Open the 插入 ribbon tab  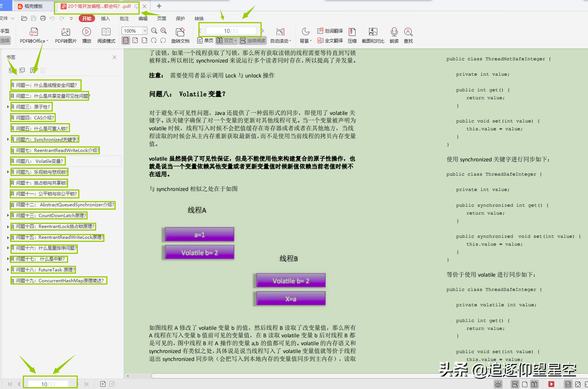(106, 18)
